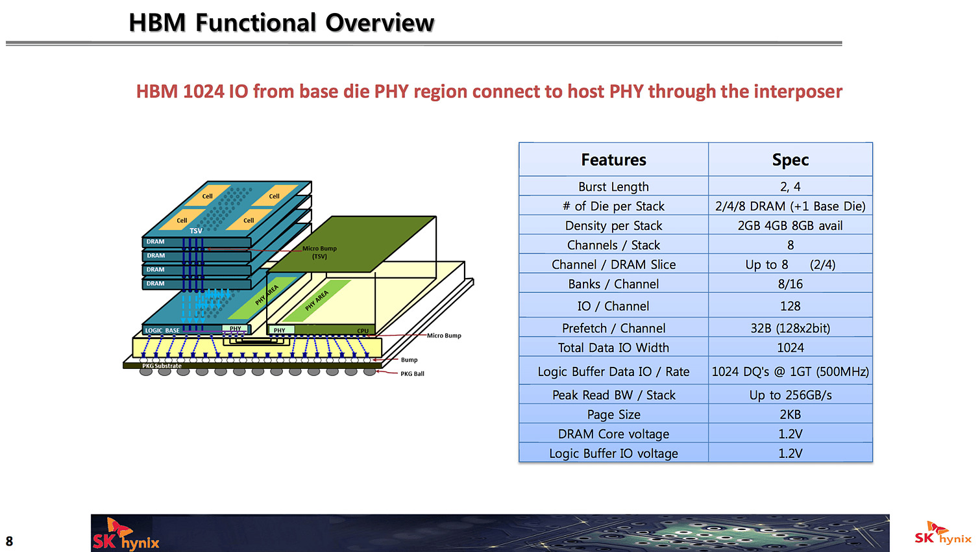Select the CPU label on the host die
The width and height of the screenshot is (980, 552).
click(362, 331)
